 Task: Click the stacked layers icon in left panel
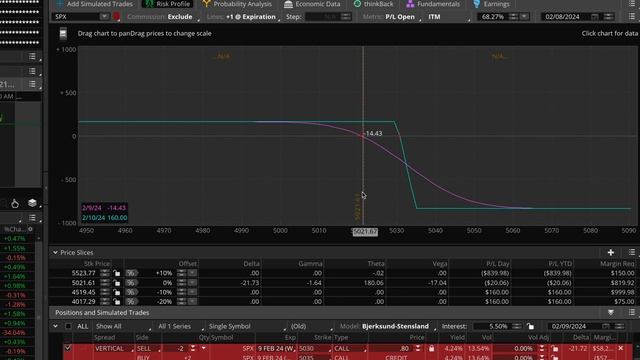[x=32, y=203]
